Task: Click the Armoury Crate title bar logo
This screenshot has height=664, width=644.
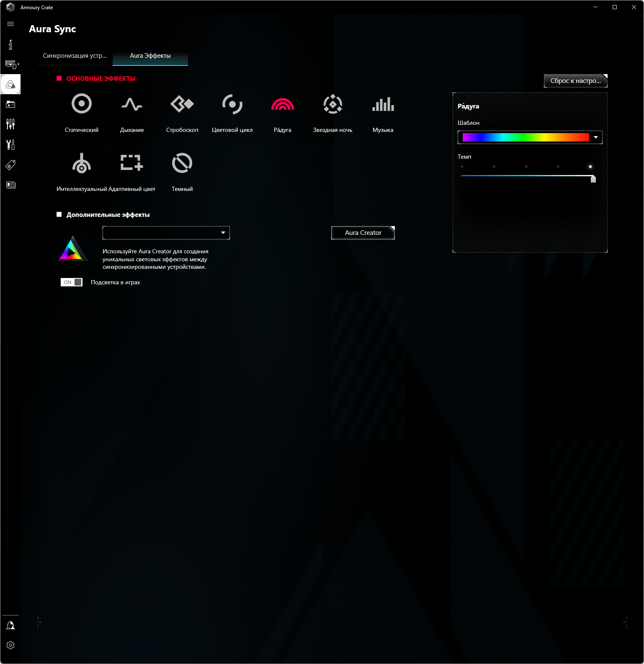Action: pyautogui.click(x=10, y=7)
